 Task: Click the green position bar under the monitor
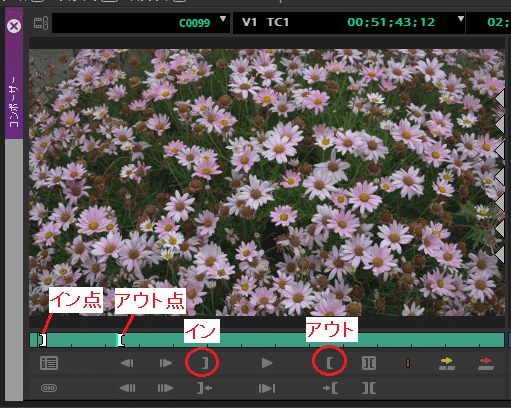coord(267,340)
